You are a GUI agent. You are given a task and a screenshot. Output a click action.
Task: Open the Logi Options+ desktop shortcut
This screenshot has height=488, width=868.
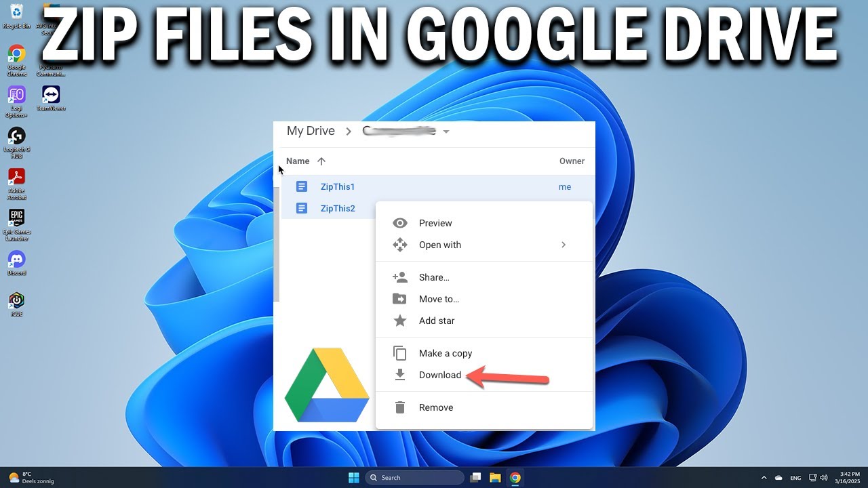tap(16, 101)
